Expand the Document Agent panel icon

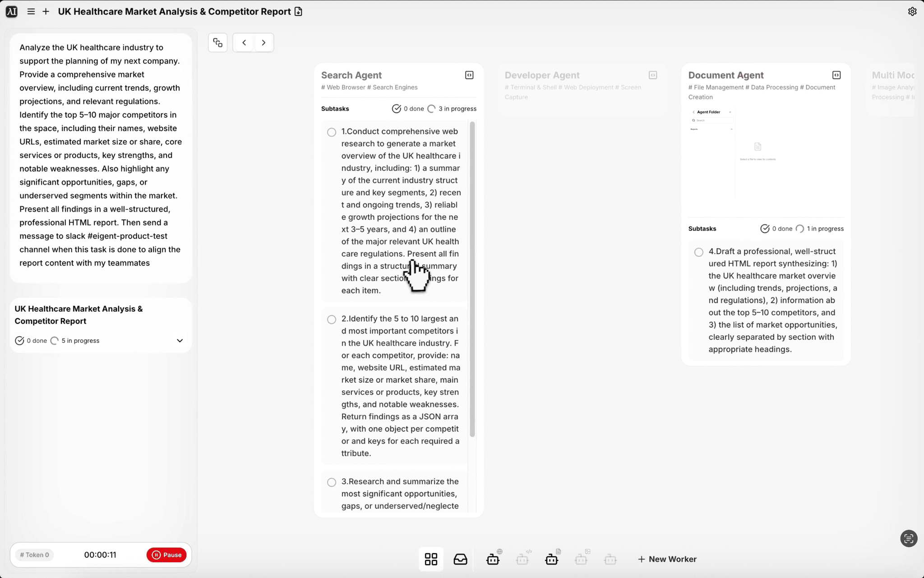click(836, 75)
